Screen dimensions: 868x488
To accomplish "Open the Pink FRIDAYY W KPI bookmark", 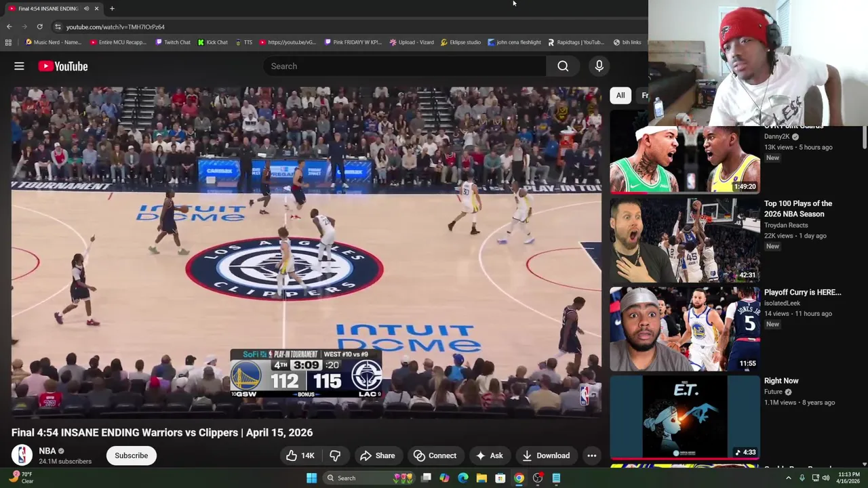I will pyautogui.click(x=353, y=42).
